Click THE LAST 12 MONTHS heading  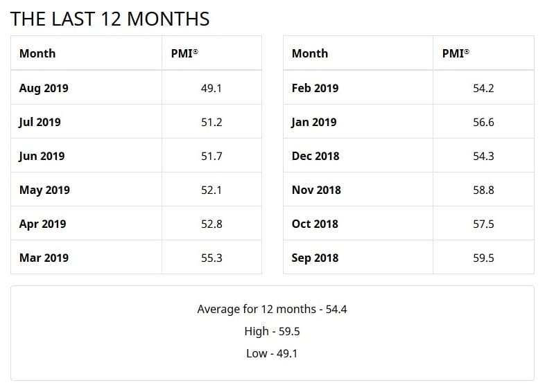(110, 19)
